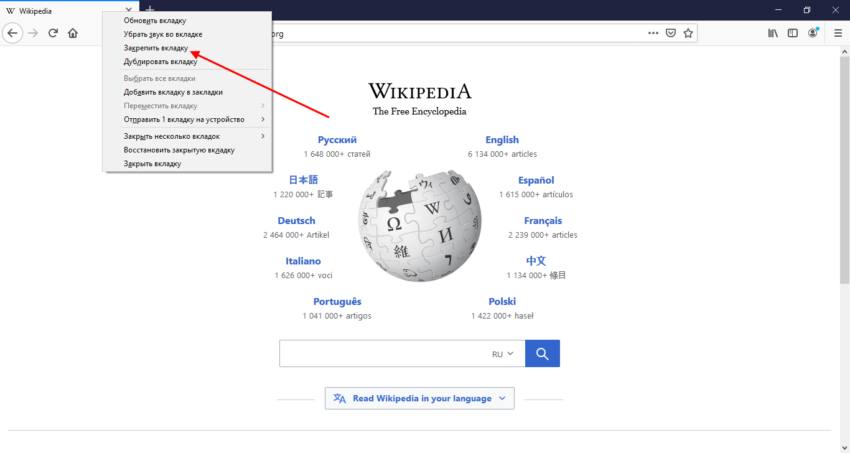Click scrollbar up arrow
Screen dimensions: 850x453
coord(845,51)
